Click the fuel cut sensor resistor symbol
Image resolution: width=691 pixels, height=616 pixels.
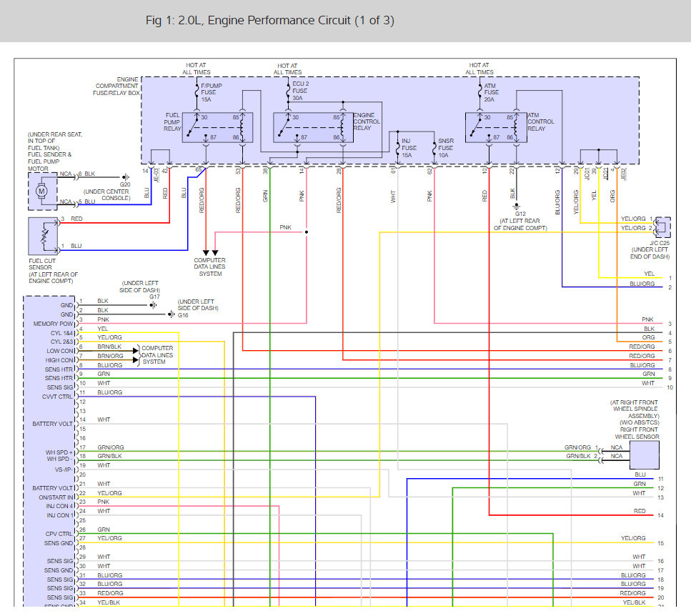pyautogui.click(x=44, y=237)
